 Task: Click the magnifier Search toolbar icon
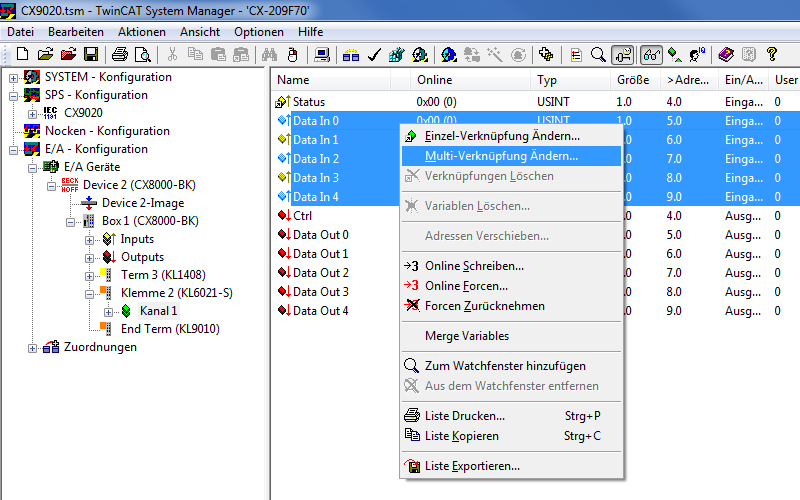598,54
